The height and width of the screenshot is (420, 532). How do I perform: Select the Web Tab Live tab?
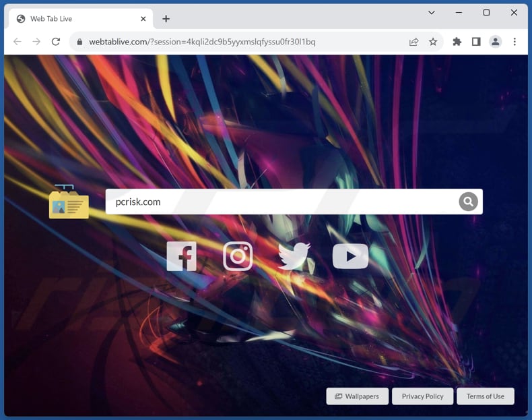[81, 19]
